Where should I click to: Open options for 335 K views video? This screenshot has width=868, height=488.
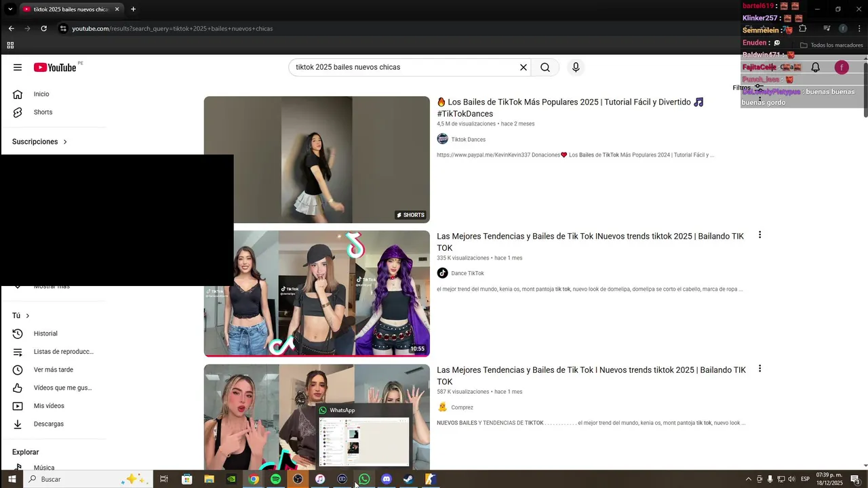[759, 235]
